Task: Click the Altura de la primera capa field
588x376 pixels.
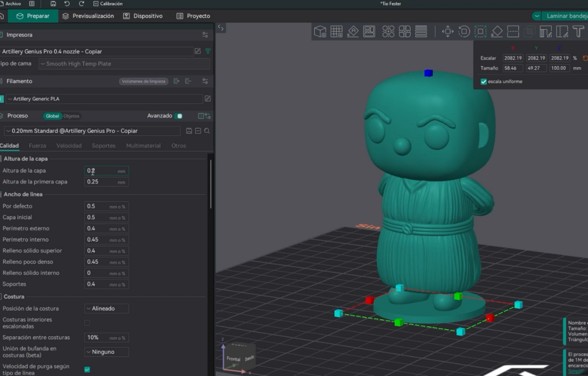Action: [x=106, y=182]
